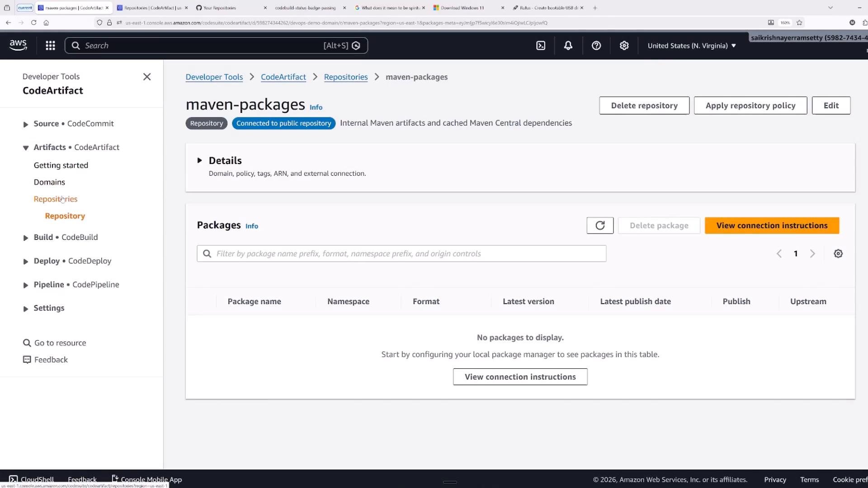
Task: Expand Build CodeBuild in the sidebar
Action: coord(26,238)
